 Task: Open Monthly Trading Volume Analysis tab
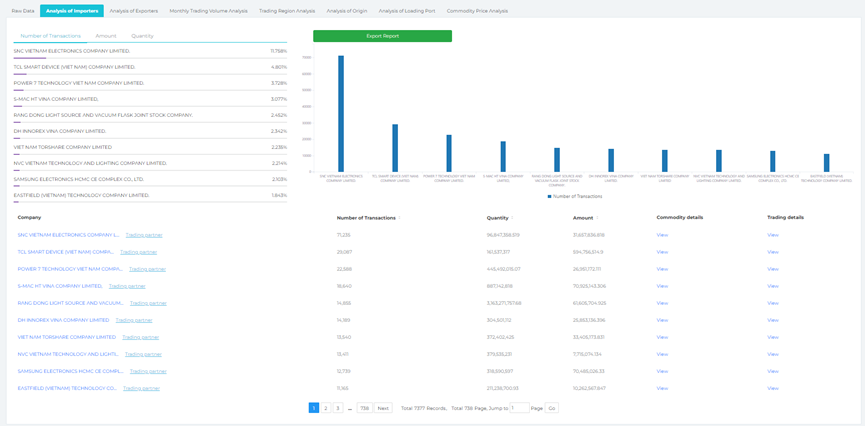pos(208,11)
